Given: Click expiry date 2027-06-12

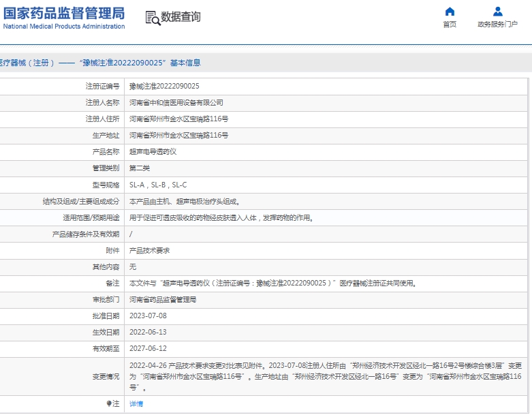Looking at the screenshot, I should click(148, 348).
